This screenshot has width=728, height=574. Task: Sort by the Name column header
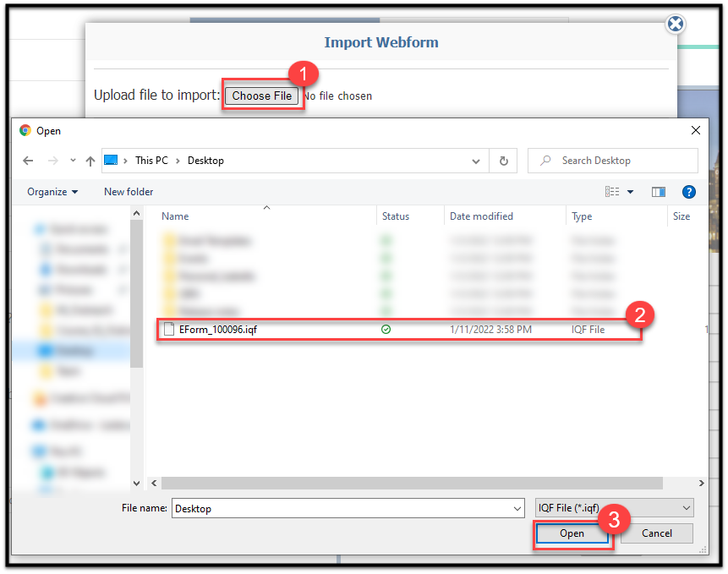click(175, 216)
